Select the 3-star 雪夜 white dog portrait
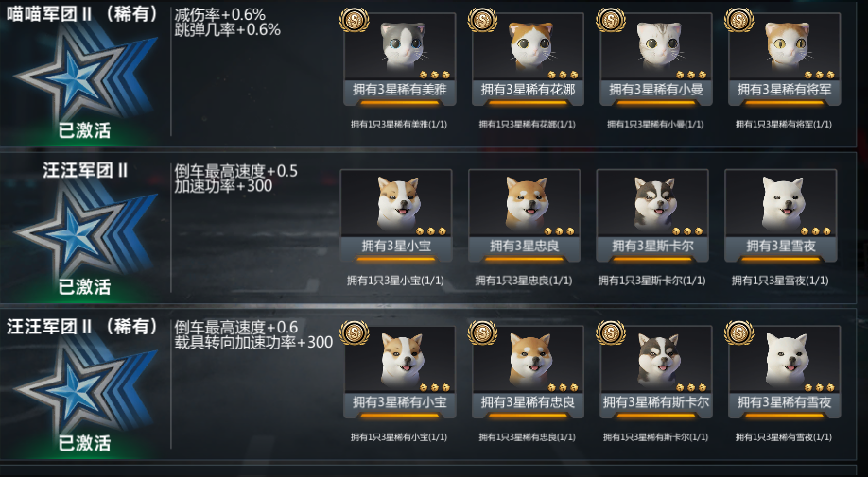The width and height of the screenshot is (868, 477). [x=780, y=203]
